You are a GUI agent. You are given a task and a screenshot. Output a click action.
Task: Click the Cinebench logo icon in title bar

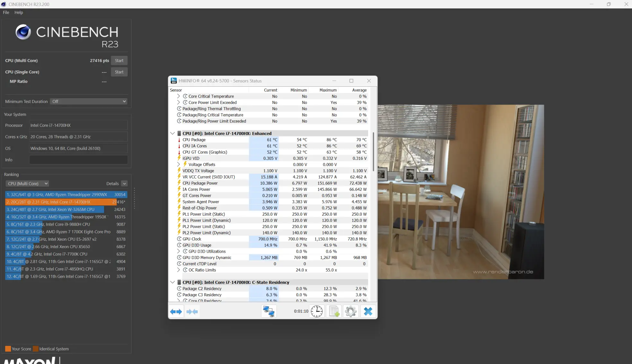[x=4, y=4]
